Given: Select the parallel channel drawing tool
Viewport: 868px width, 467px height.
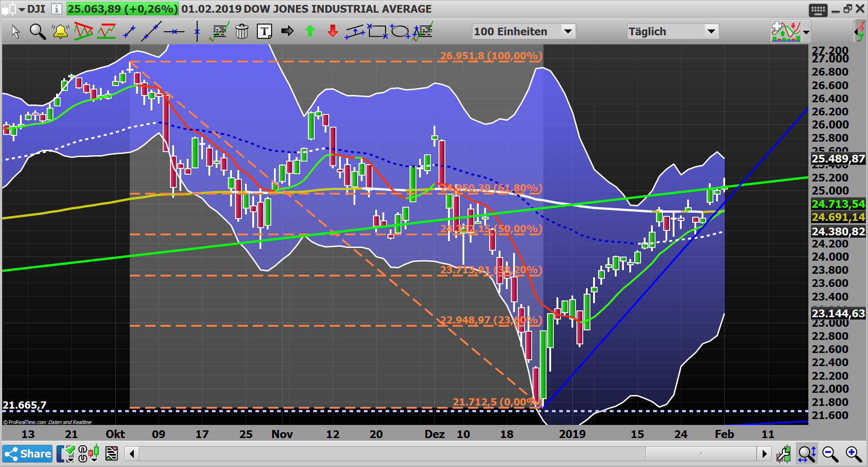Looking at the screenshot, I should click(x=355, y=31).
